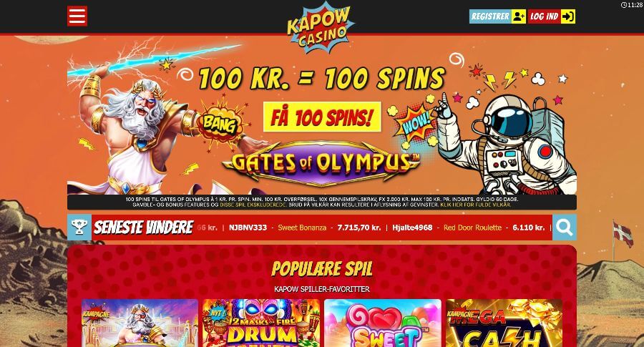Viewport: 644px width, 347px height.
Task: Click the Registrer add-user icon
Action: 519,16
